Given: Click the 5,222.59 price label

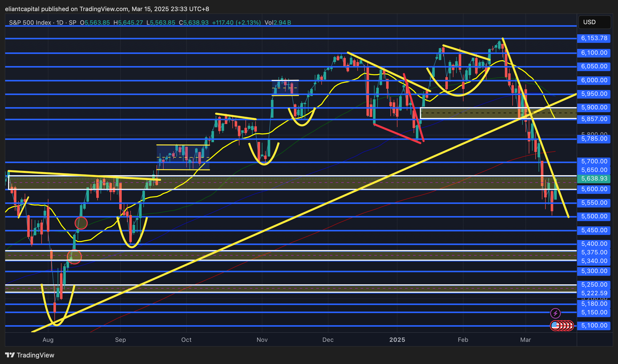Looking at the screenshot, I should tap(594, 293).
